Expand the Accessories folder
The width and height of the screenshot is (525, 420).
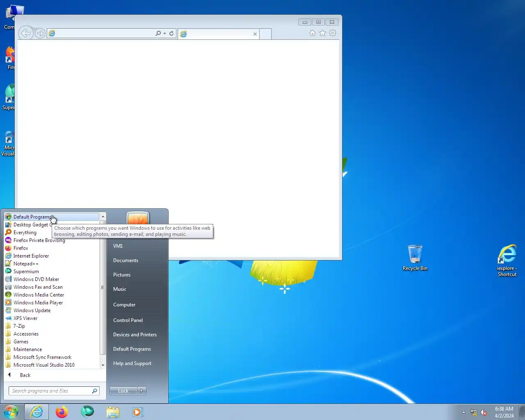point(51,334)
